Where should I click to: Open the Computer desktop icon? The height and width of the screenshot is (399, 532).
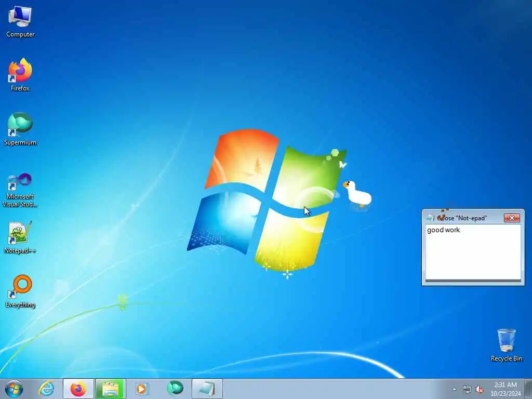(x=20, y=22)
